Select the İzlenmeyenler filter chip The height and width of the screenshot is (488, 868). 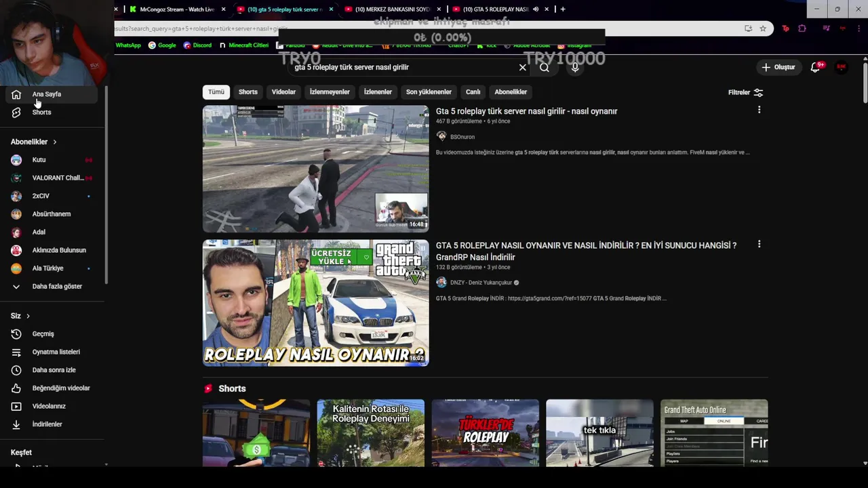(330, 92)
